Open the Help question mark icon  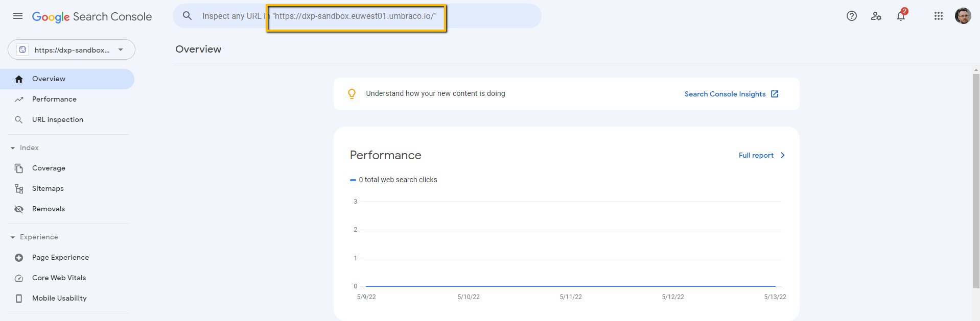pos(852,16)
